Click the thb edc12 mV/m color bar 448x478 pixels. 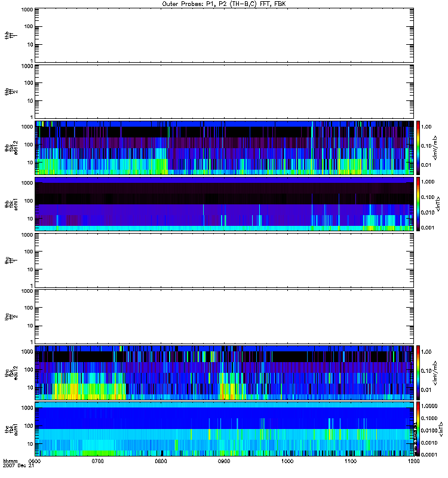click(419, 147)
